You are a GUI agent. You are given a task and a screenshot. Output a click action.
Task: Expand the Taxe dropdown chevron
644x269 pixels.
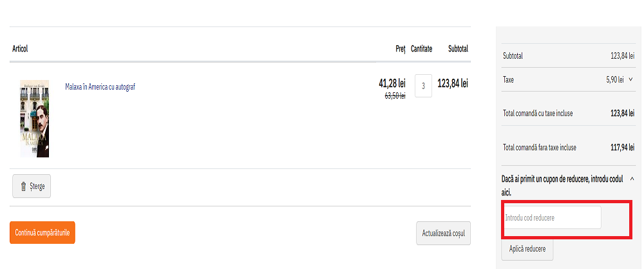(630, 80)
